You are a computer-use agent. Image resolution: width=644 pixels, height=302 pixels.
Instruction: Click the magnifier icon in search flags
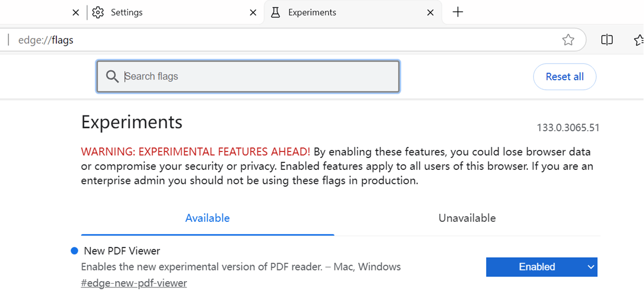click(112, 77)
